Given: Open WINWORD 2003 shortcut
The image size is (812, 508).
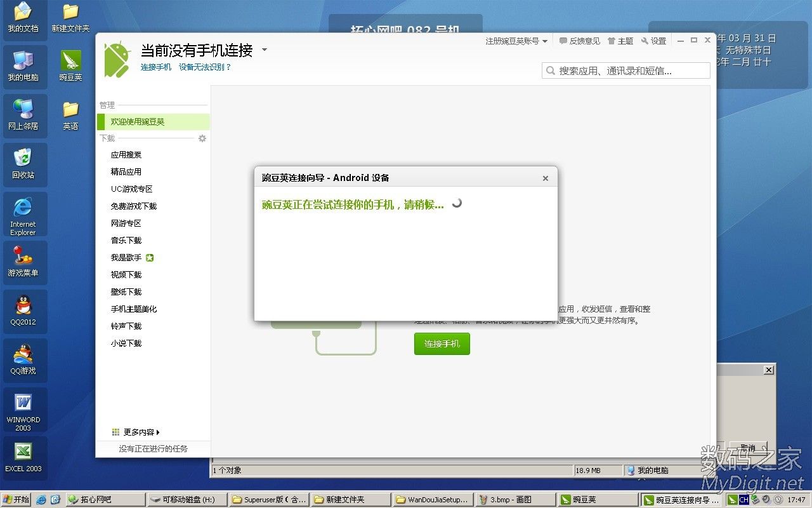Looking at the screenshot, I should point(23,412).
